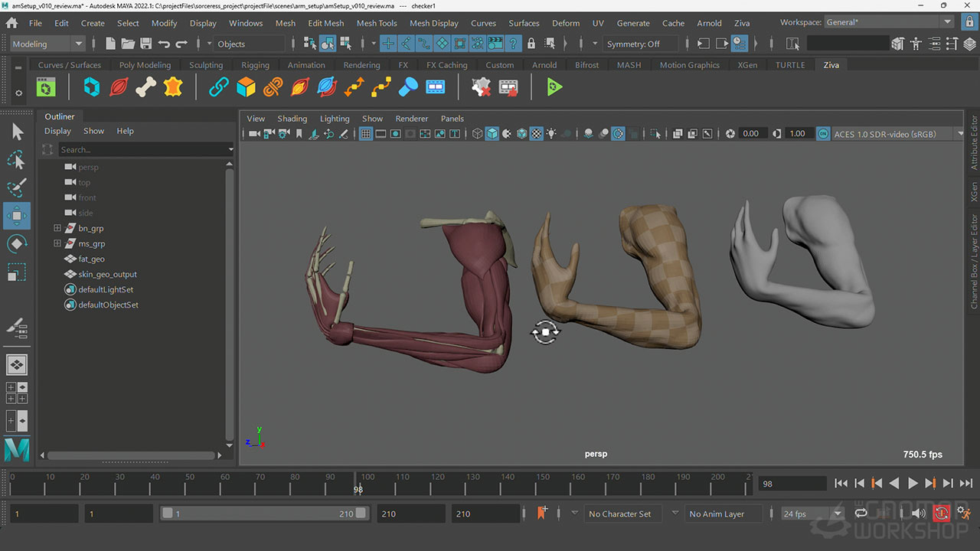The image size is (980, 551).
Task: Select the Rotate tool in the left toolbox
Action: point(17,244)
